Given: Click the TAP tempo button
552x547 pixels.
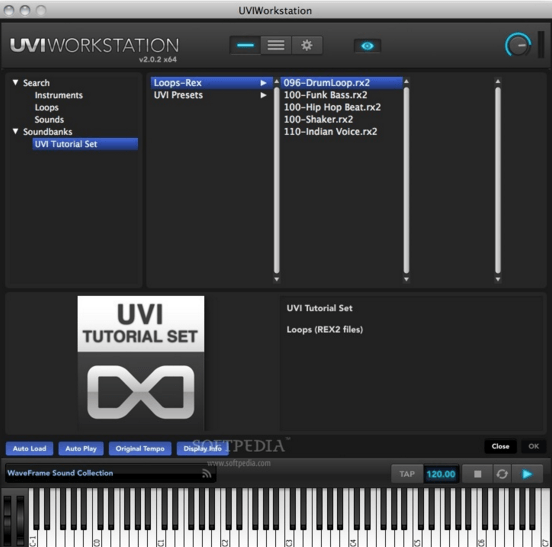Looking at the screenshot, I should (407, 474).
